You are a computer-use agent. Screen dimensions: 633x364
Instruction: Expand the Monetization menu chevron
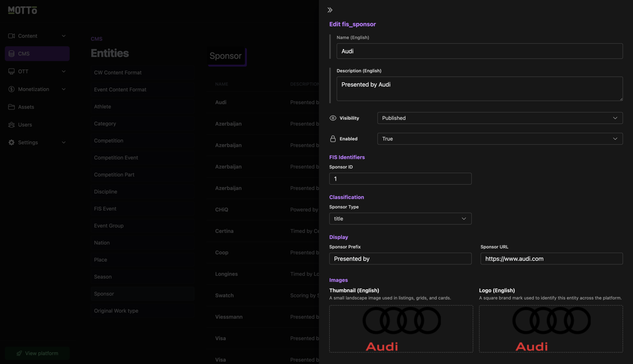coord(64,89)
